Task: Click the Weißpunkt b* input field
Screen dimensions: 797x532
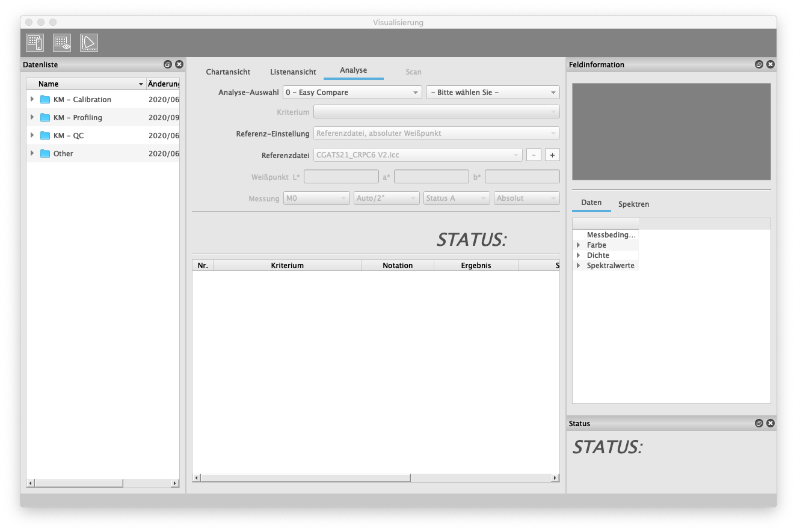Action: coord(522,177)
